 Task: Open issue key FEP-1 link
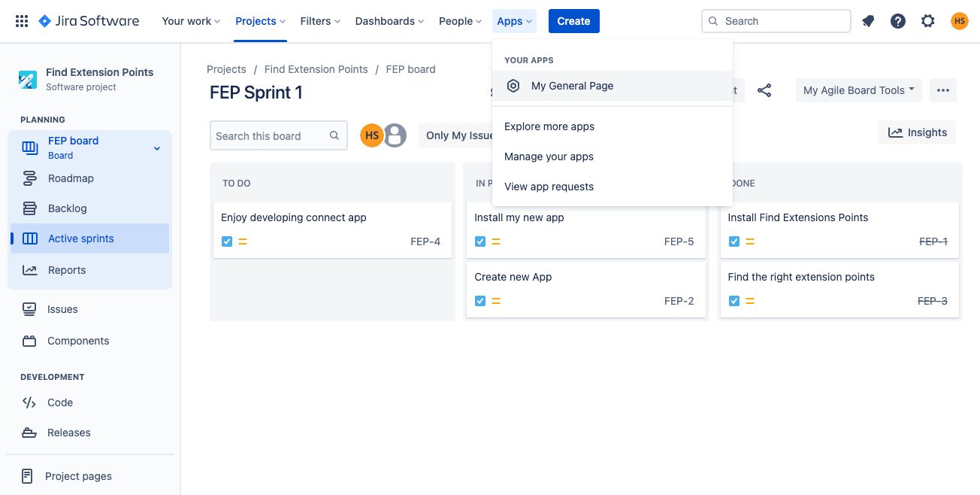[x=933, y=241]
